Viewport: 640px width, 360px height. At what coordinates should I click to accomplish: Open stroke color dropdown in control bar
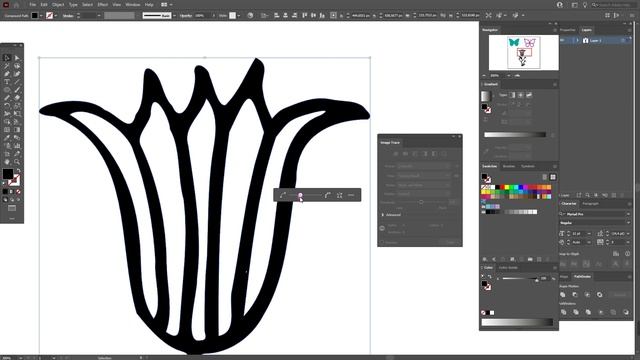(56, 16)
